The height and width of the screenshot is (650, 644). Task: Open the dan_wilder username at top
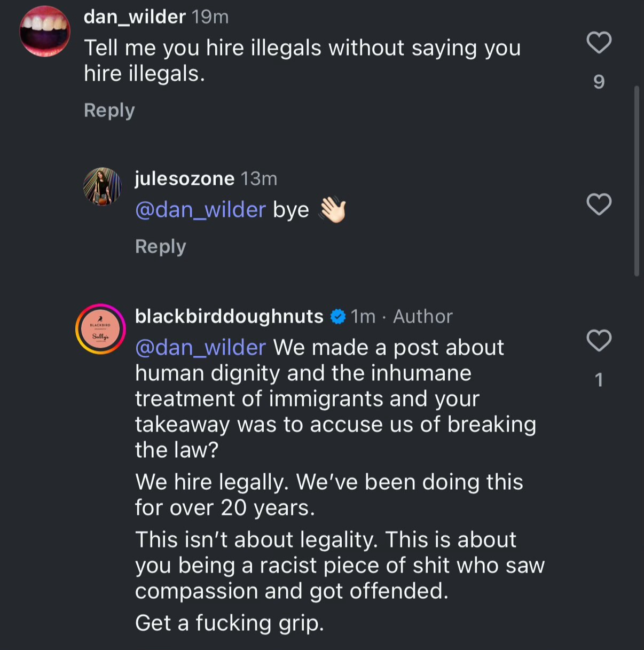[x=135, y=17]
